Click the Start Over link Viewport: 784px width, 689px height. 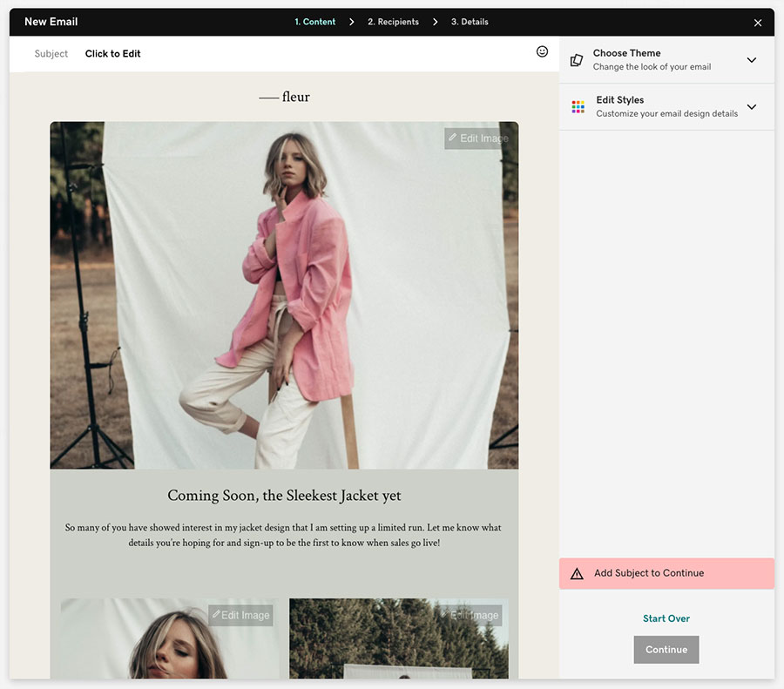pos(666,618)
